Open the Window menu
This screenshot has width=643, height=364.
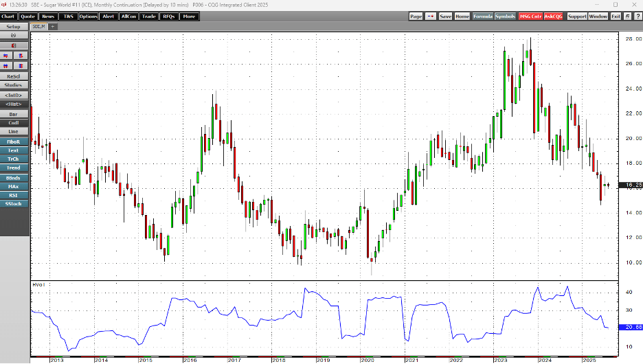coord(598,16)
